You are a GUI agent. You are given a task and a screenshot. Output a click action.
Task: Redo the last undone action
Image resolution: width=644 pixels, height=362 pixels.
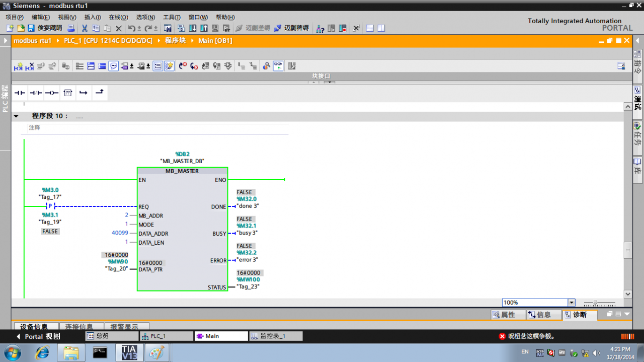point(148,28)
